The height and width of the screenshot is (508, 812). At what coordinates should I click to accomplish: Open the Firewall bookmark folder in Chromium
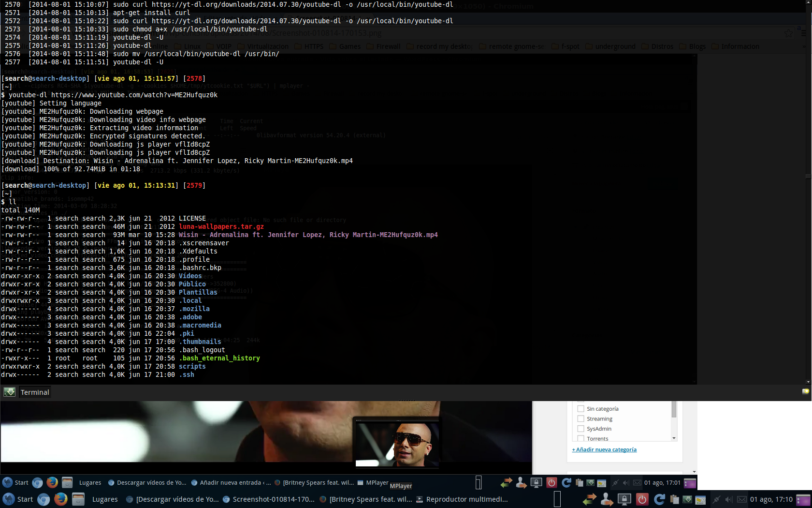[x=384, y=46]
